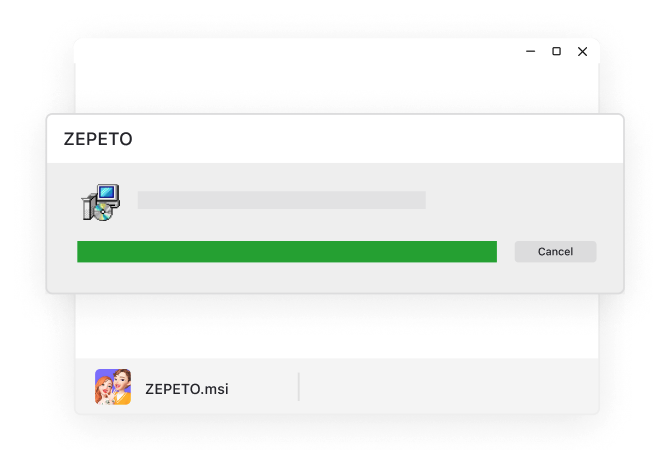Close the background window with X
The width and height of the screenshot is (655, 459).
click(x=582, y=51)
